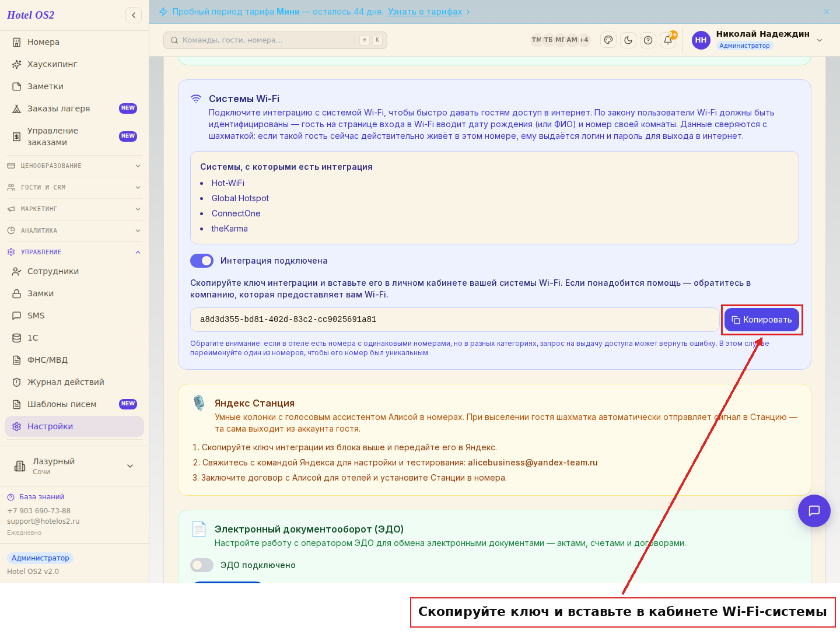The height and width of the screenshot is (641, 840).
Task: Click the integration key field
Action: pyautogui.click(x=455, y=320)
